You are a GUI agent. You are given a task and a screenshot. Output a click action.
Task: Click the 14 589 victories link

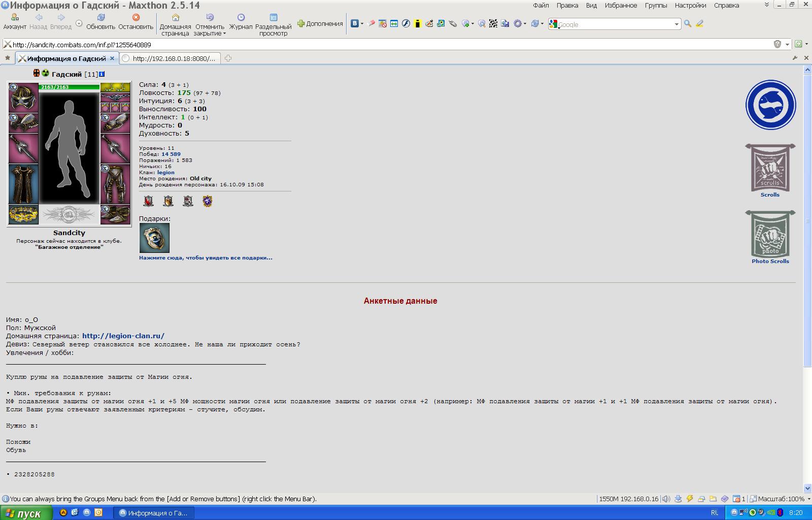[171, 154]
